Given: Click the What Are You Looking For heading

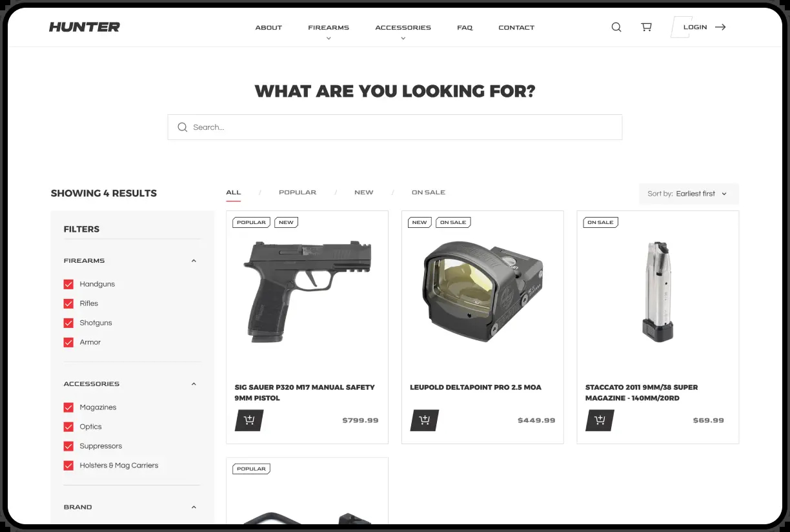Looking at the screenshot, I should tap(395, 91).
